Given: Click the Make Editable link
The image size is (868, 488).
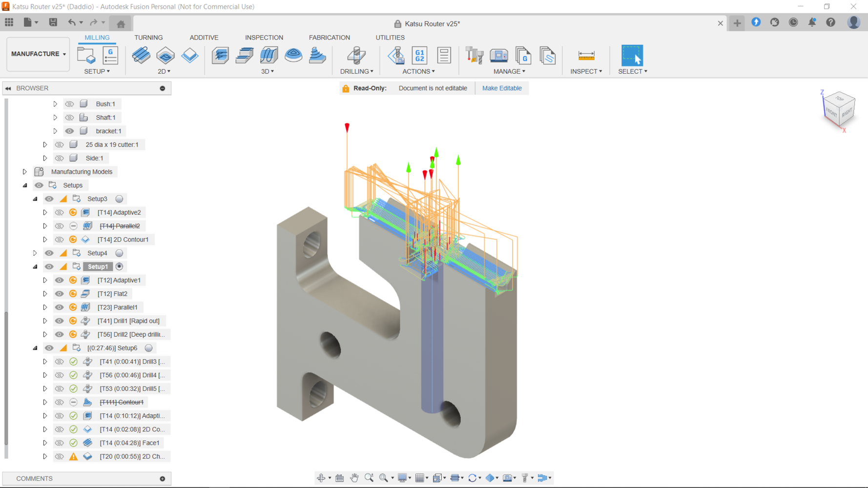Looking at the screenshot, I should (x=502, y=88).
